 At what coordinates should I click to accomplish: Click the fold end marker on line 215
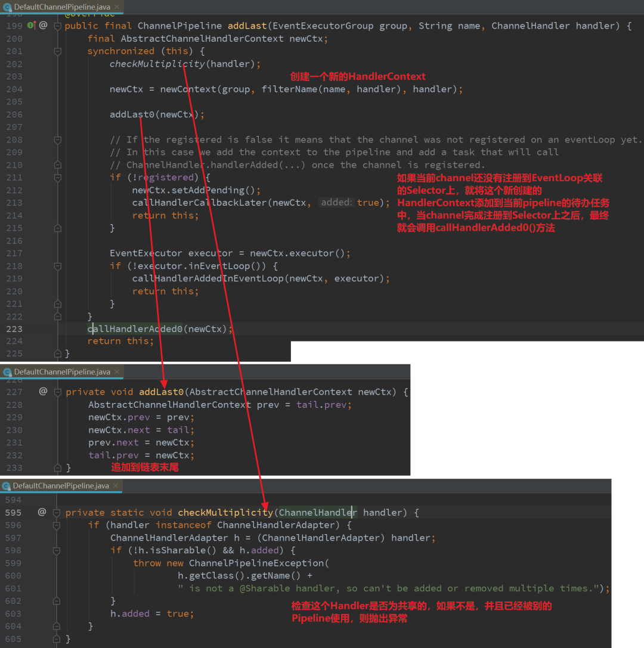tap(58, 228)
